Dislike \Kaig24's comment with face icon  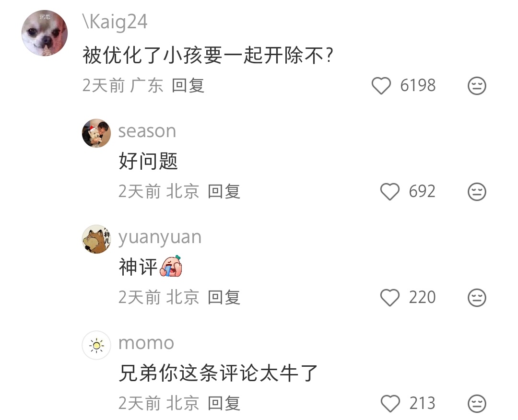coord(477,86)
